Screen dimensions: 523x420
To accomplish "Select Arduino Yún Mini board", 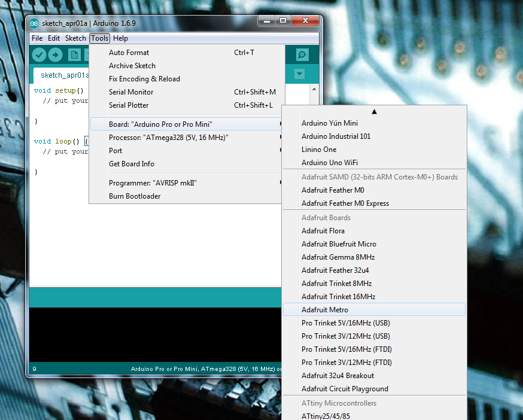I will click(374, 123).
